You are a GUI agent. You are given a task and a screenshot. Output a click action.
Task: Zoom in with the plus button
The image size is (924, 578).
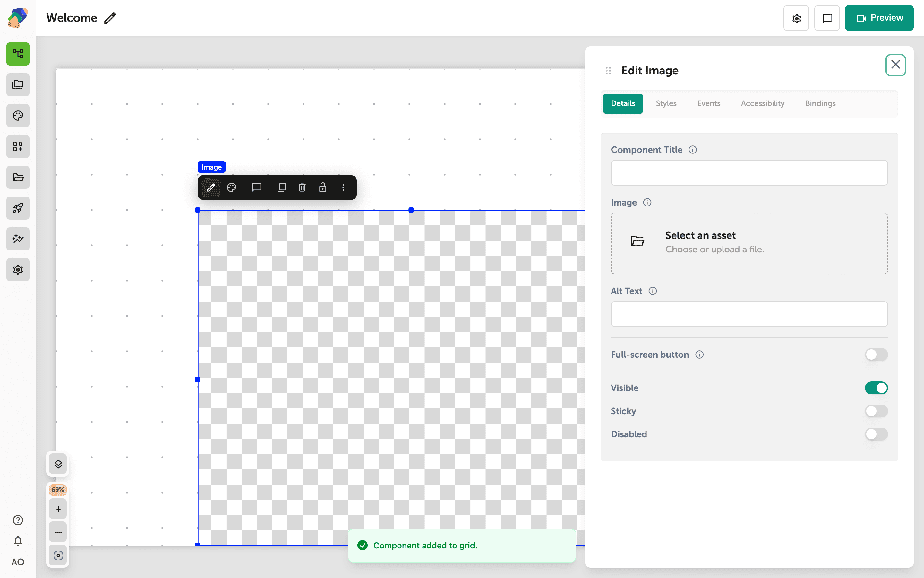point(58,509)
